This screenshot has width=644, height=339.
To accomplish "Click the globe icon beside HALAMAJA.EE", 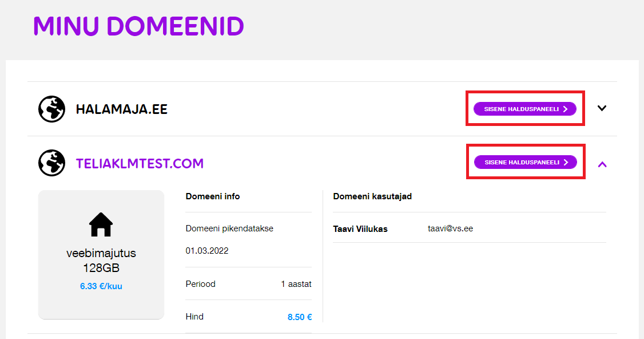I will point(51,109).
